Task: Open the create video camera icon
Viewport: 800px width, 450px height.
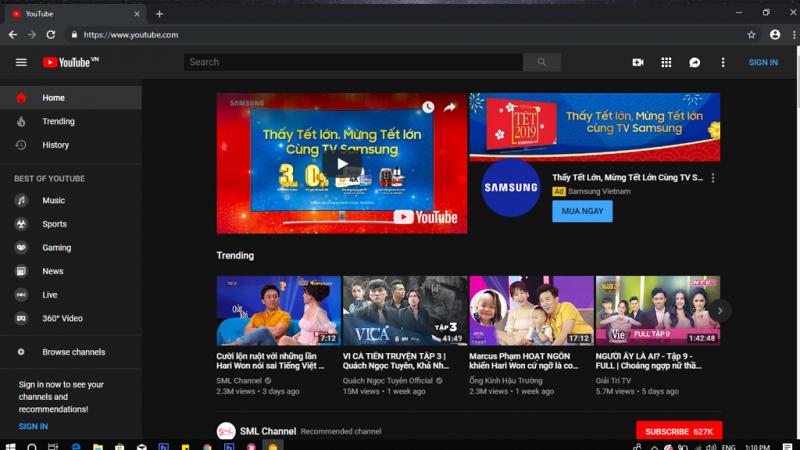Action: [638, 62]
